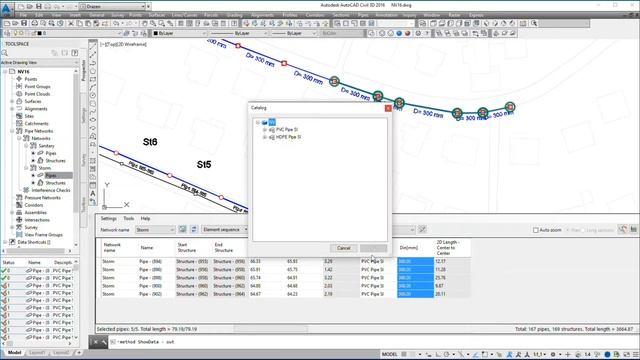Select the Line tool in draw toolbar
Viewport: 640px width, 360px height.
coord(93,46)
